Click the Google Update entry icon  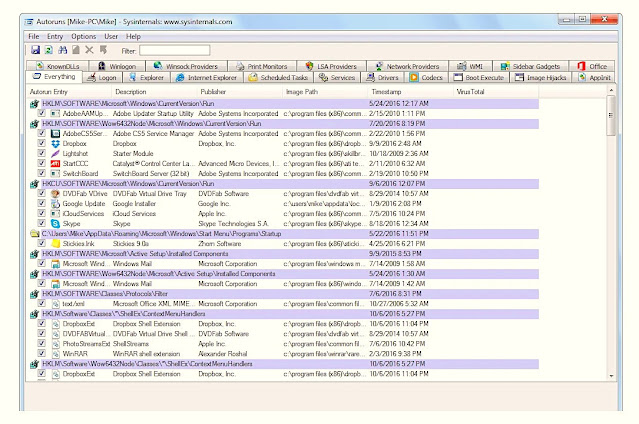pyautogui.click(x=55, y=203)
